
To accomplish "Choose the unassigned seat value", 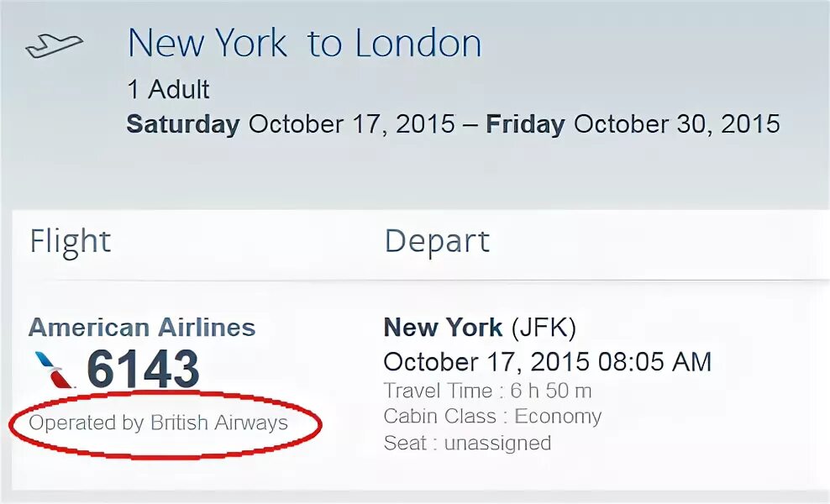I will 497,443.
